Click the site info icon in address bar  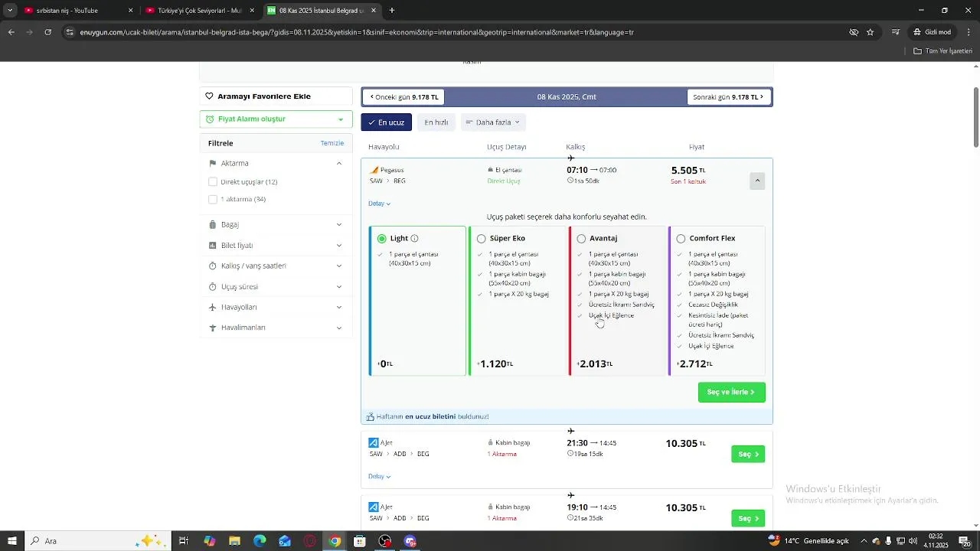pos(70,32)
